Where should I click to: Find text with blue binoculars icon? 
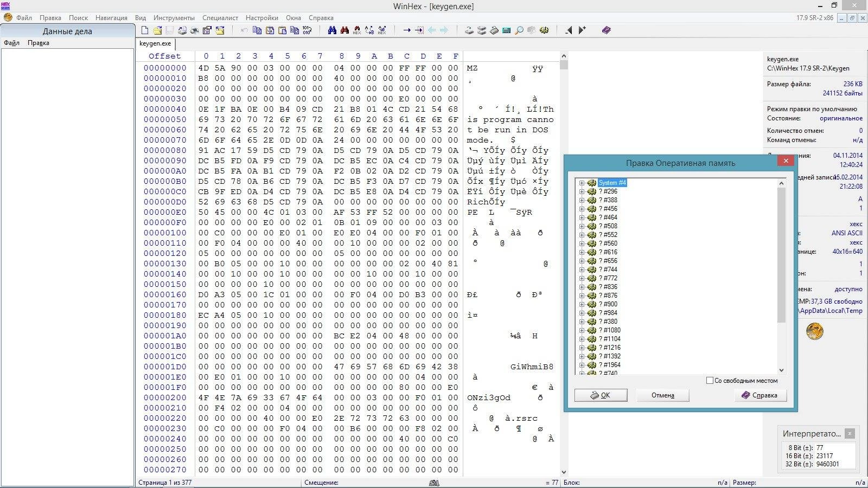(x=332, y=30)
